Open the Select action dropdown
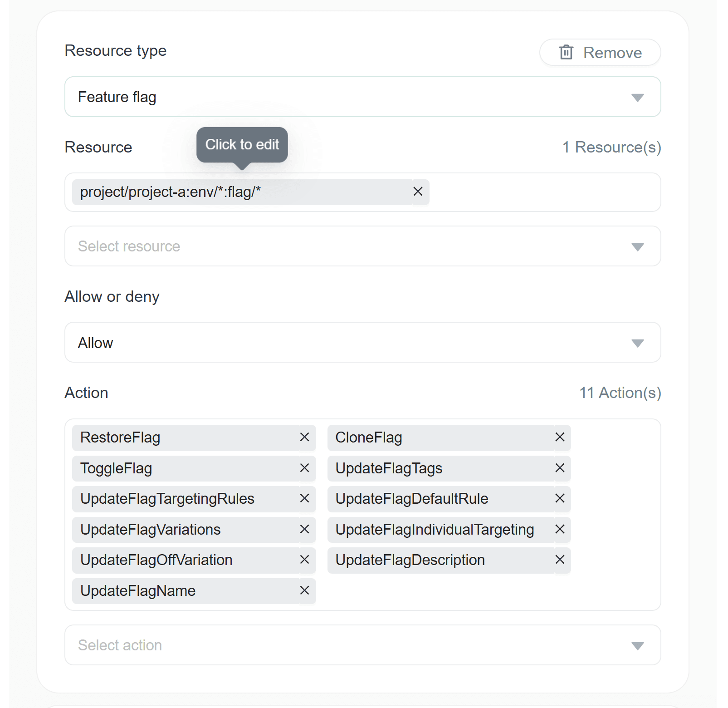 pyautogui.click(x=362, y=645)
